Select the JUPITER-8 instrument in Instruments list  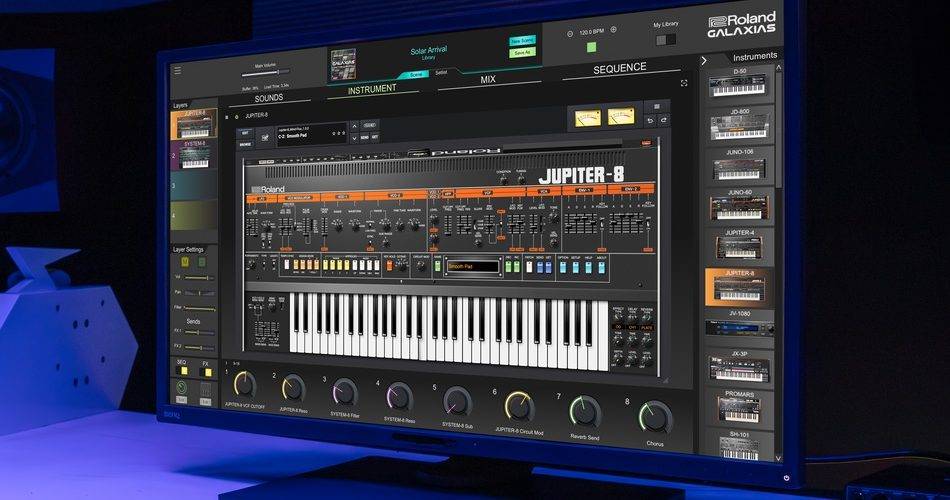[739, 287]
